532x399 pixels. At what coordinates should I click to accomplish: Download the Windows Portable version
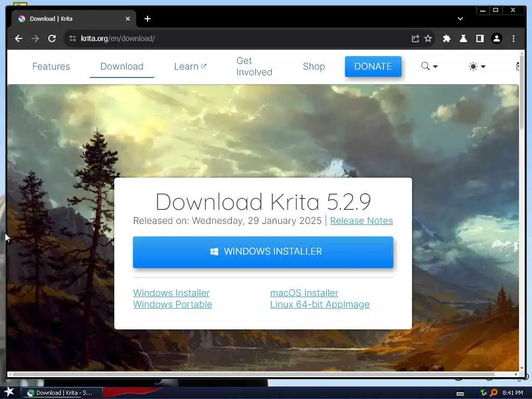(x=172, y=304)
